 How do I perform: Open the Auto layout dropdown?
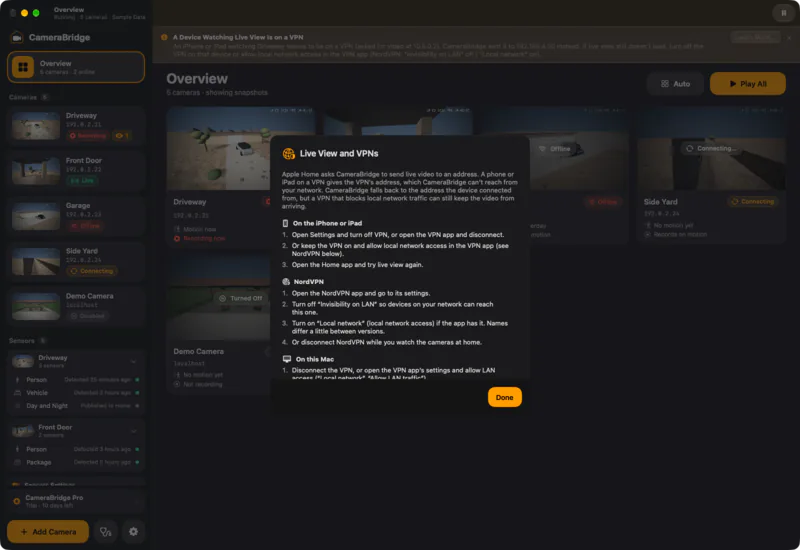click(x=676, y=84)
